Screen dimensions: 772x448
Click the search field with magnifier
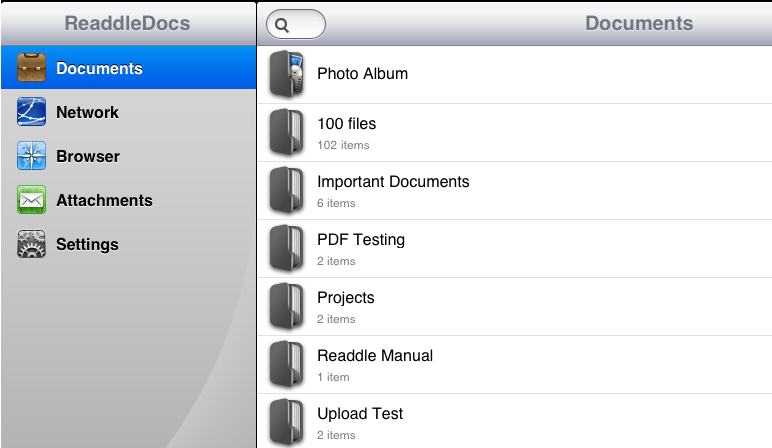(296, 24)
